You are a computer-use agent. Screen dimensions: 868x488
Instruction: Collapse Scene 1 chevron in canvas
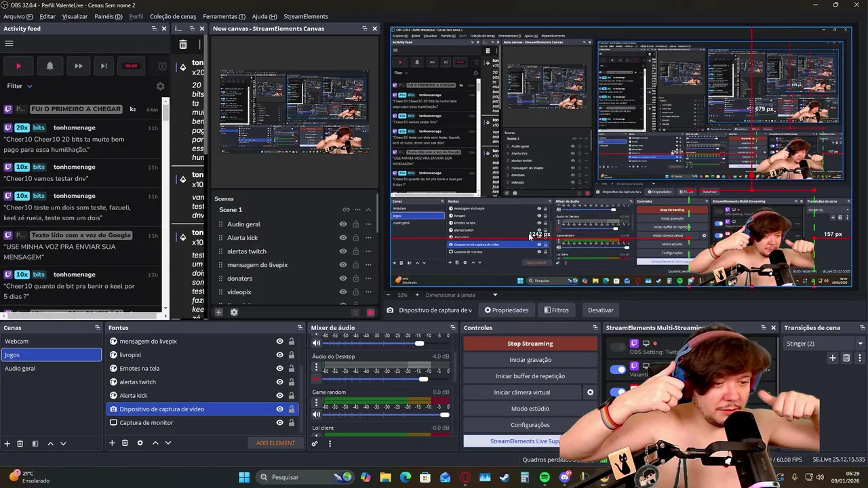[x=368, y=210]
